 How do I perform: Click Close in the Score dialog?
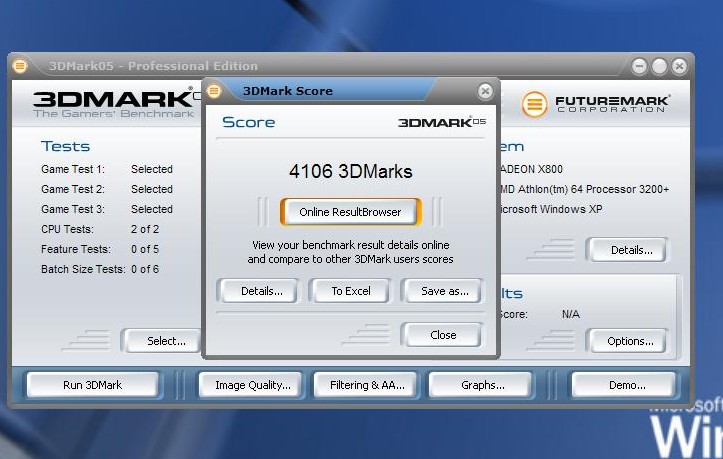(x=443, y=335)
